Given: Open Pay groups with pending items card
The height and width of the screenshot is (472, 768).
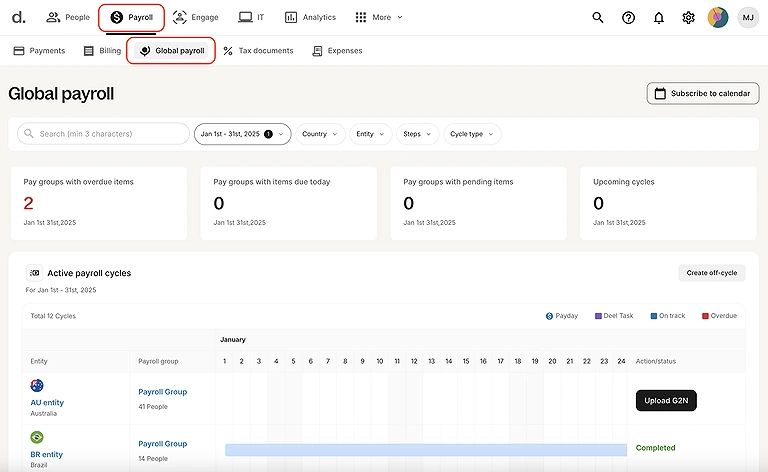Looking at the screenshot, I should pyautogui.click(x=479, y=203).
